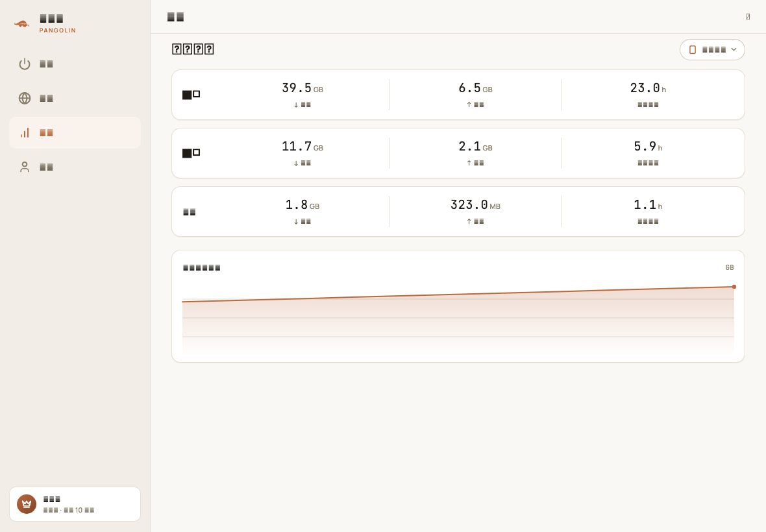Click the 11.7 GB download value

(x=303, y=147)
